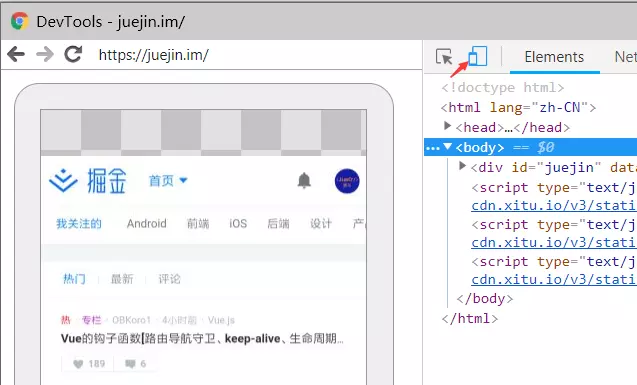Viewport: 637px width, 385px height.
Task: Select the 我关注的 category tab
Action: coord(79,223)
